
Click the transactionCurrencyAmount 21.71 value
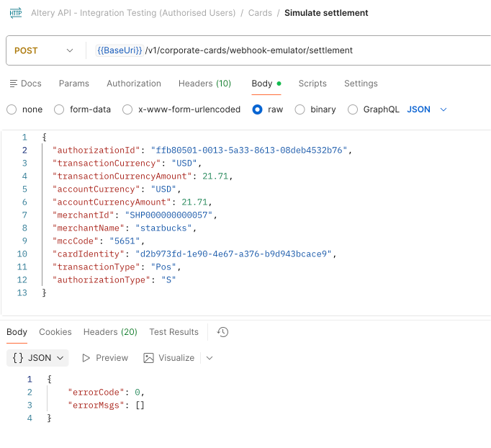tap(215, 176)
